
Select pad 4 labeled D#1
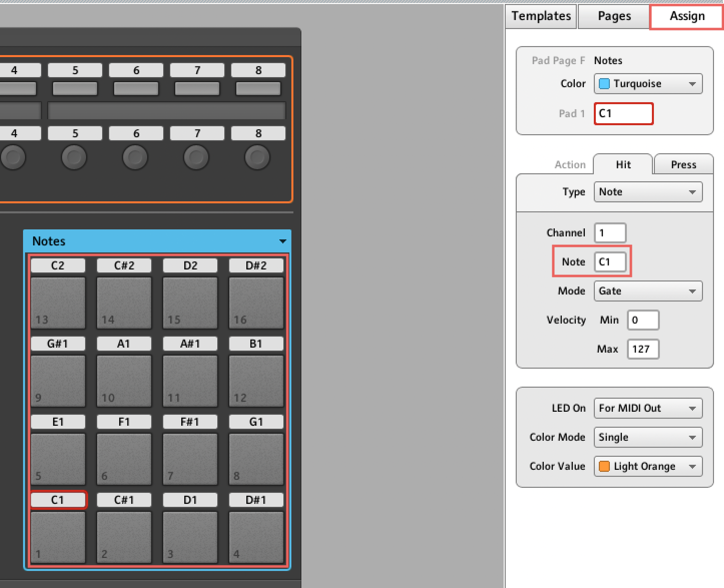256,537
